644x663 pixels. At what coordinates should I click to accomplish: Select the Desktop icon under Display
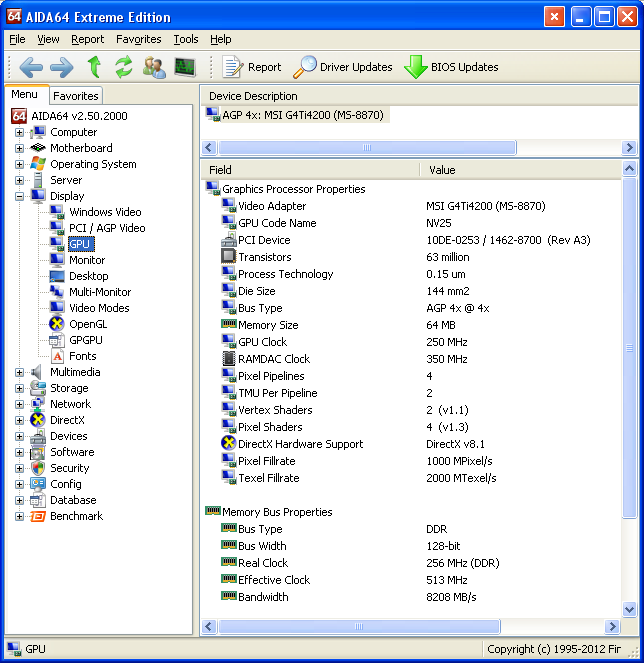tap(57, 276)
